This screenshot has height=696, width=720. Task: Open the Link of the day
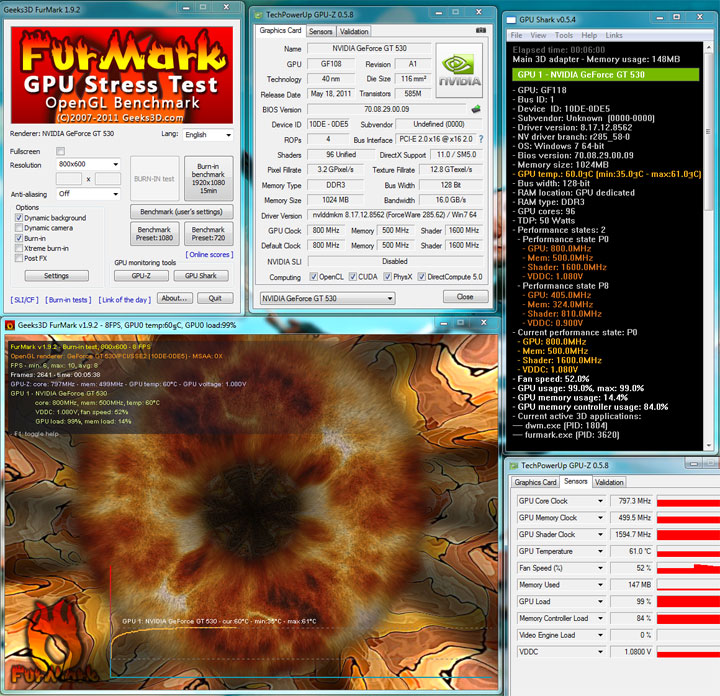[125, 300]
